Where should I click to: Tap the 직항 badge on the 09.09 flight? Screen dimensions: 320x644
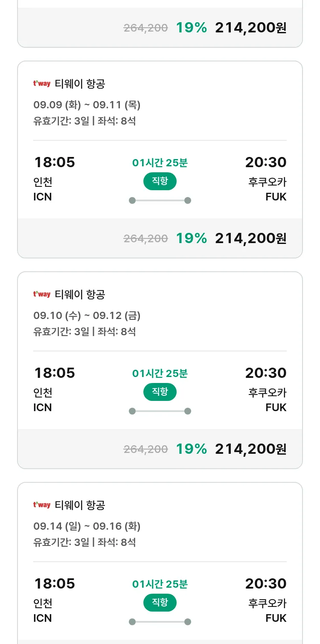pyautogui.click(x=160, y=181)
